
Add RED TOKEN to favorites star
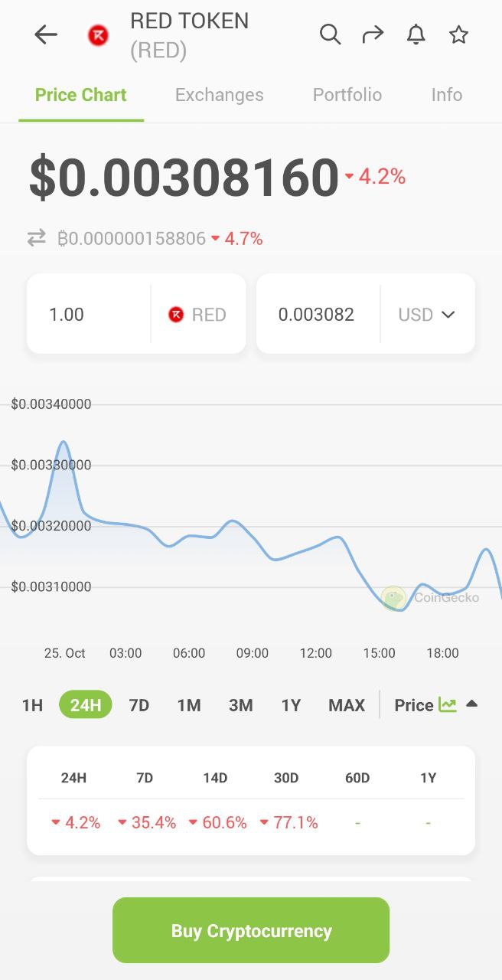(458, 34)
